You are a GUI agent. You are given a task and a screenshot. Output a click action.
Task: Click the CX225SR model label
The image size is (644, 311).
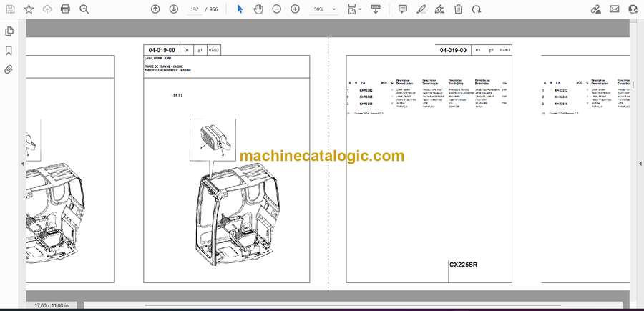(x=463, y=265)
